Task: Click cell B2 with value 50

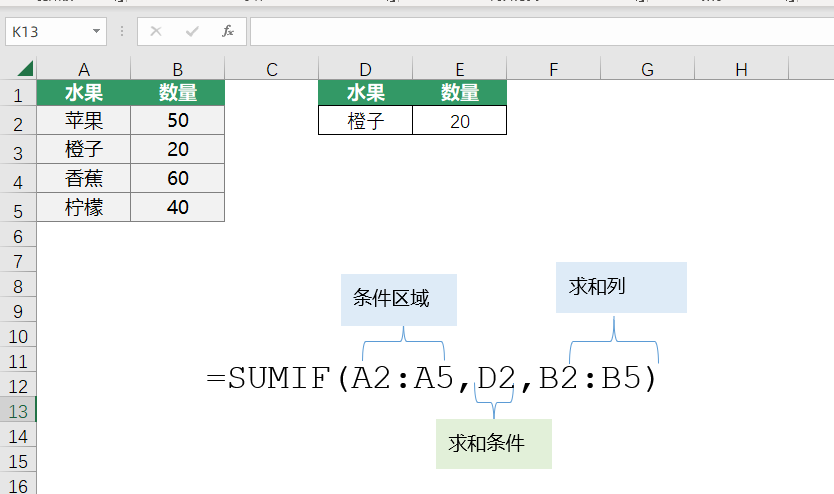Action: [x=178, y=120]
